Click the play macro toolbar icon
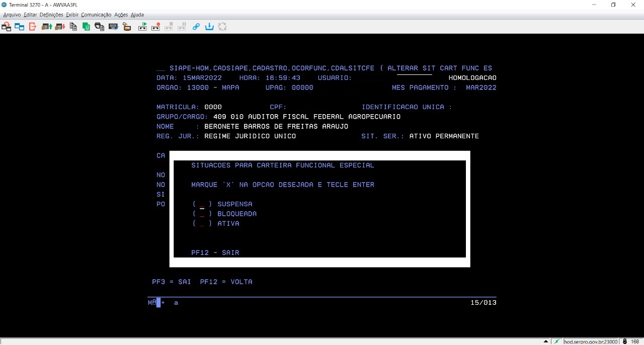Viewport: 644px width, 345px height. 143,27
